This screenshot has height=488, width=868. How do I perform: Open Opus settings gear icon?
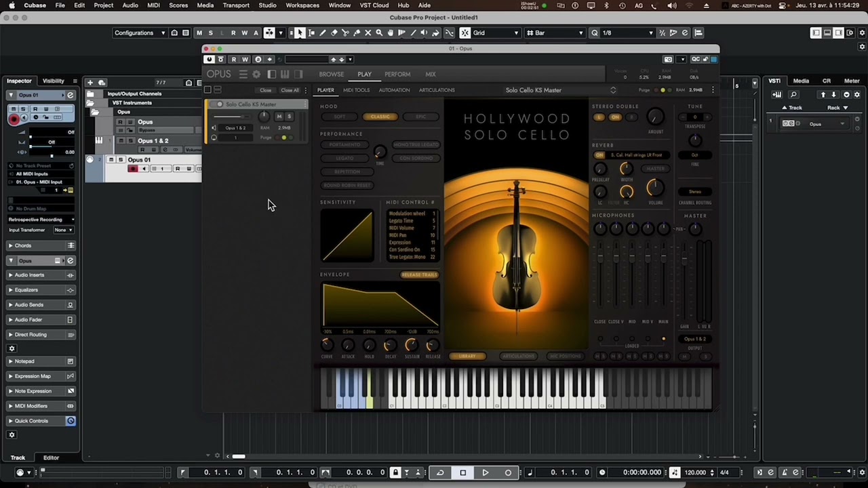256,74
